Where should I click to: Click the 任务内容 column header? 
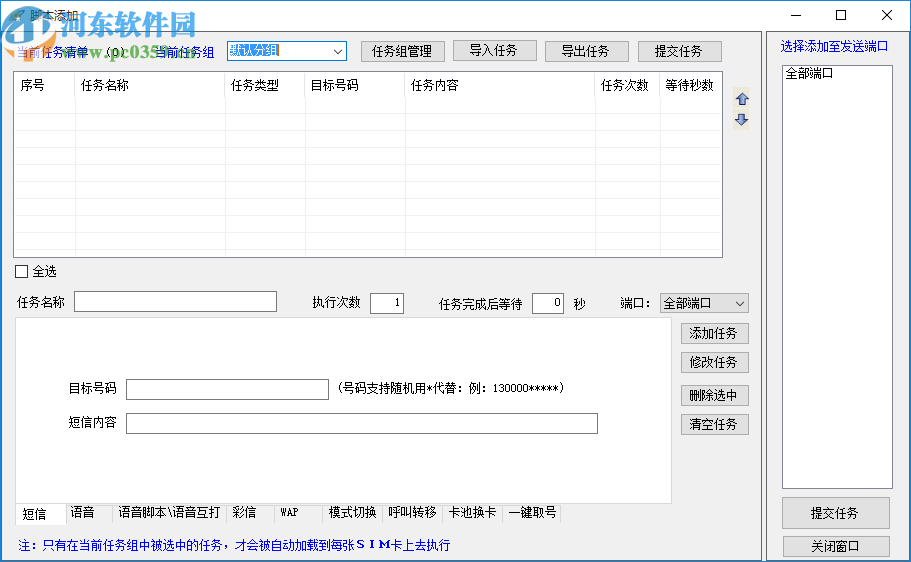click(500, 85)
